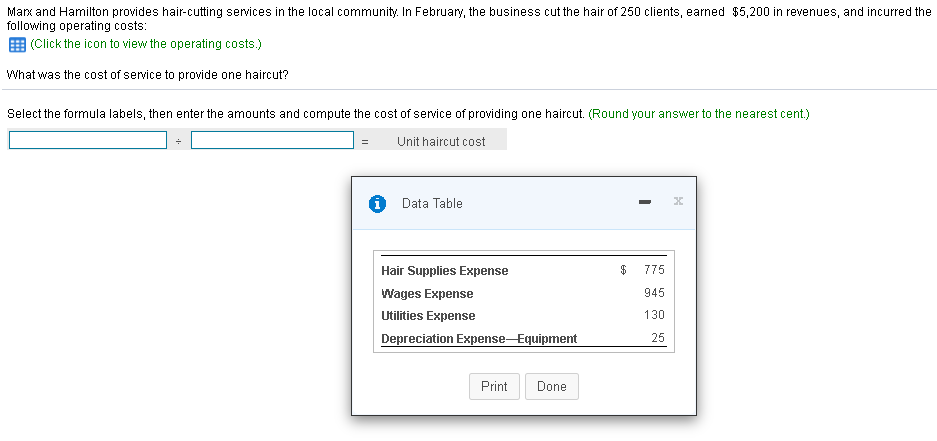Click the Unit haircut cost label

click(x=441, y=142)
